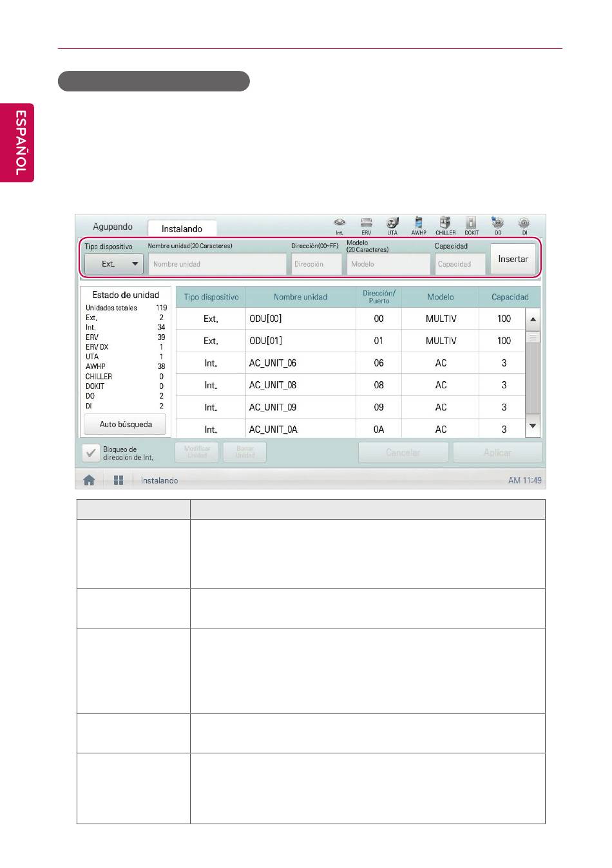Switch to the Instalando tab
This screenshot has width=612, height=868.
[x=182, y=229]
